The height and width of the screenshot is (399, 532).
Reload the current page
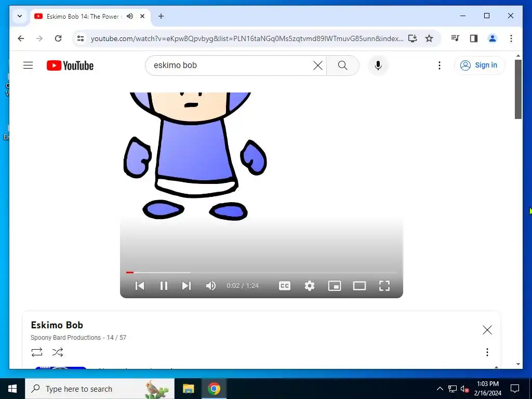click(x=58, y=38)
